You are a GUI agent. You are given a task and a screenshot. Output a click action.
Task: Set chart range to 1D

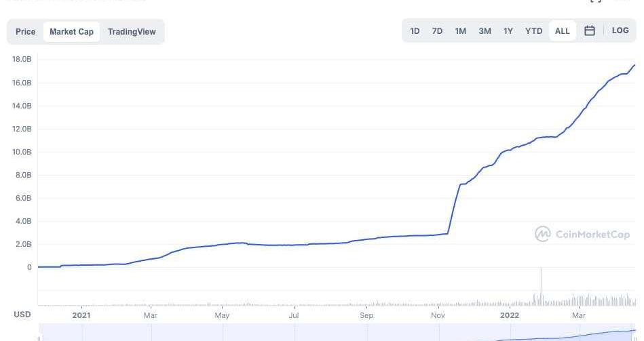tap(415, 31)
